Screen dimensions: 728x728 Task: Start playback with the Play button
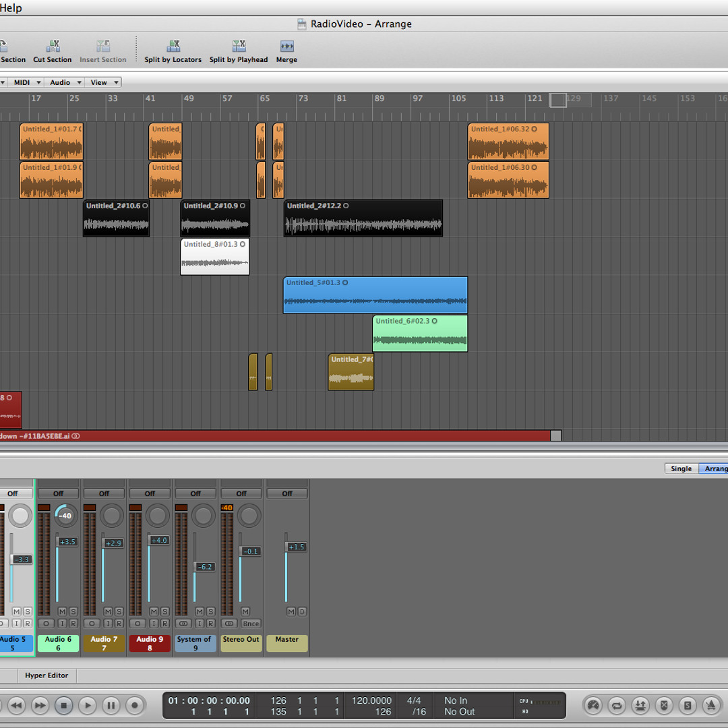point(87,706)
